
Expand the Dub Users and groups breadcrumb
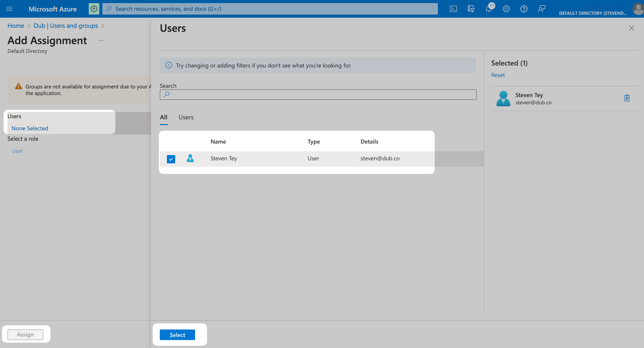coord(66,26)
